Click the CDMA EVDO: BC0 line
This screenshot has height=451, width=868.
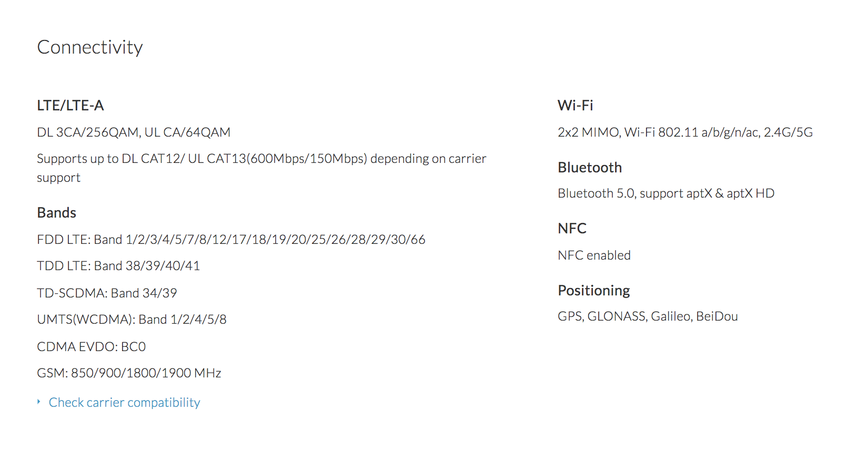[91, 347]
